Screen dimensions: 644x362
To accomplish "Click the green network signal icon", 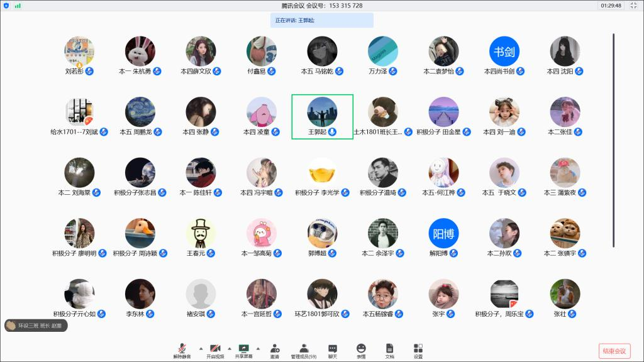I will point(18,6).
